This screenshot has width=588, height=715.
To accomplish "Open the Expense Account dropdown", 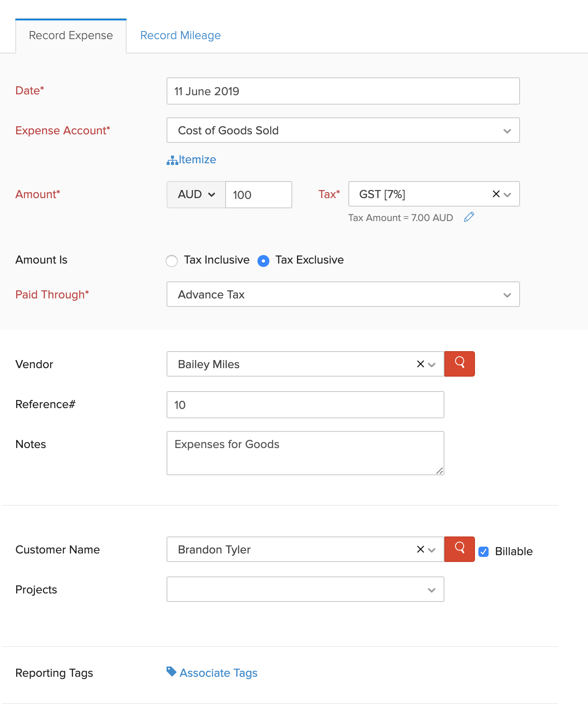I will tap(343, 131).
